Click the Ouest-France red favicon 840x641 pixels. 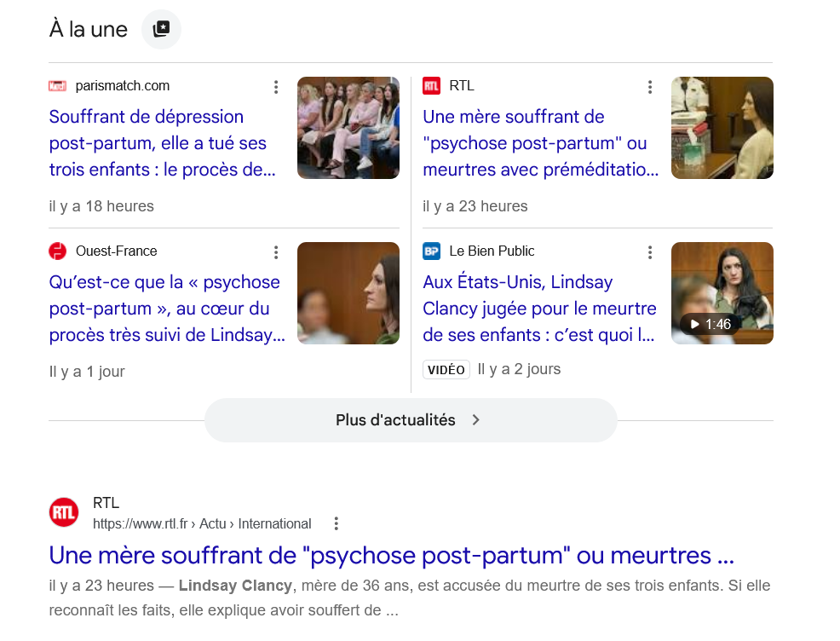click(x=57, y=251)
